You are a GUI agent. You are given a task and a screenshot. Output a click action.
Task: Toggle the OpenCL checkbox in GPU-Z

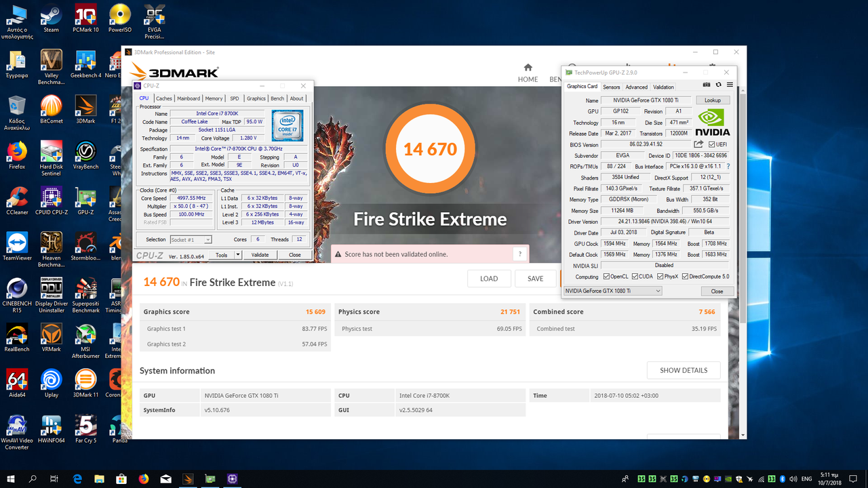coord(606,277)
